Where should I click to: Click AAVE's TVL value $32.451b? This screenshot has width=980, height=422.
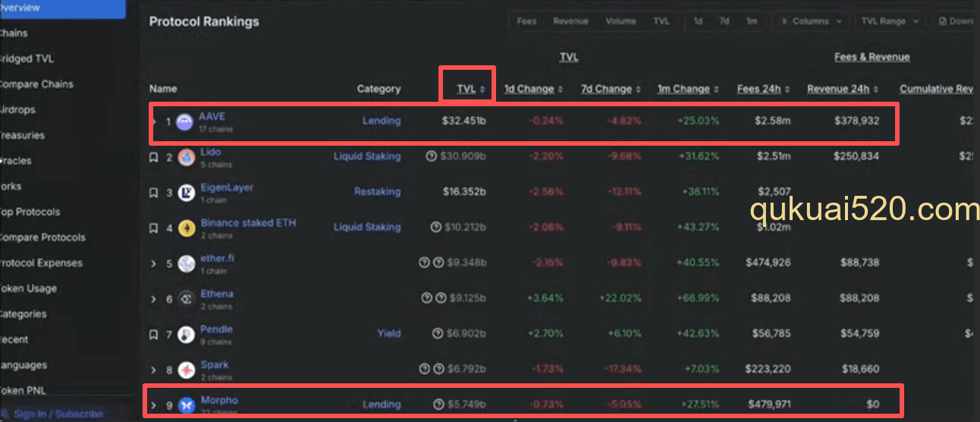point(463,121)
